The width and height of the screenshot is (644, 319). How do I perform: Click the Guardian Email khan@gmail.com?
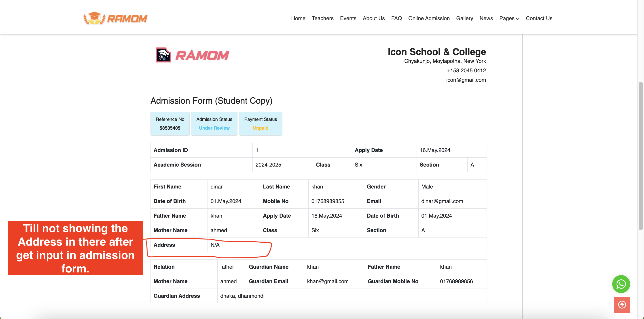pyautogui.click(x=328, y=281)
